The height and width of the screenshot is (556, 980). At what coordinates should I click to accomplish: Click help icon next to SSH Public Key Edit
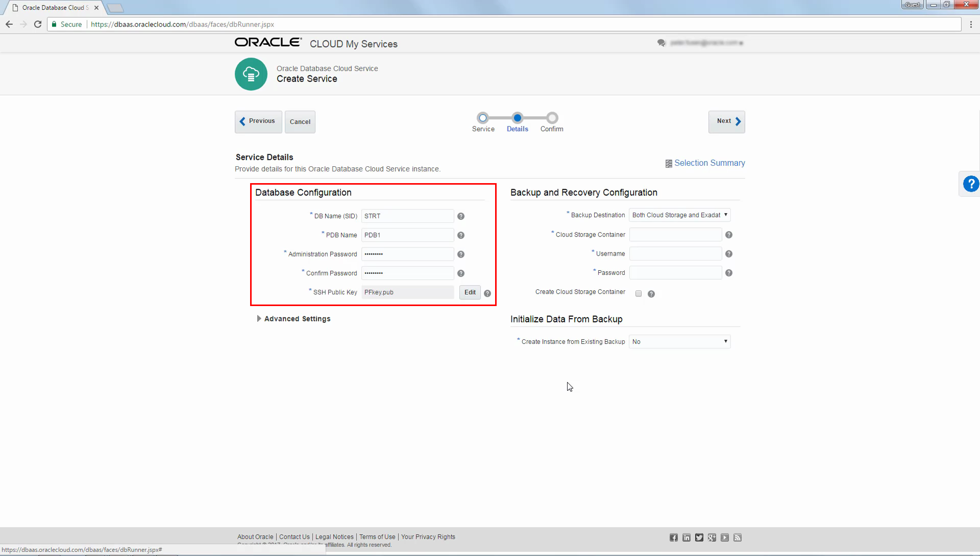click(x=487, y=293)
